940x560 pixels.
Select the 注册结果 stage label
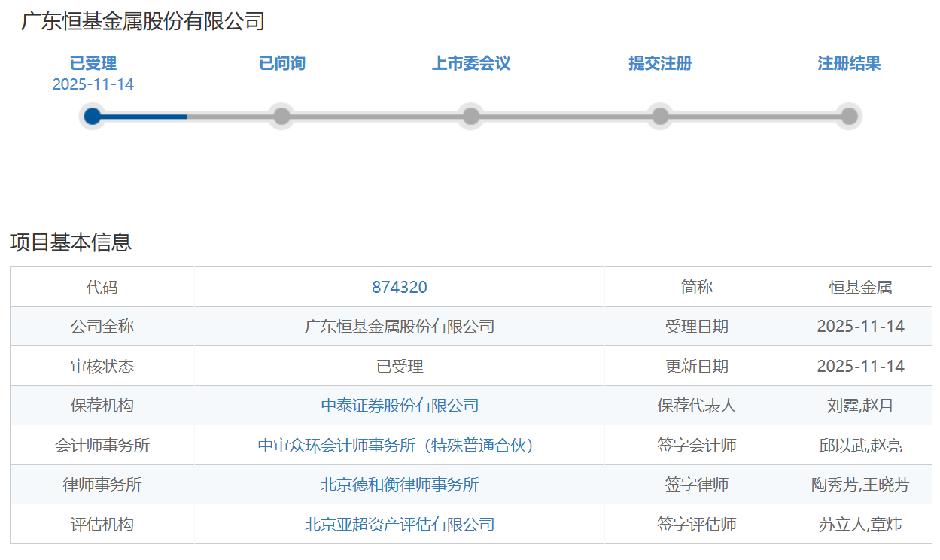click(x=849, y=63)
